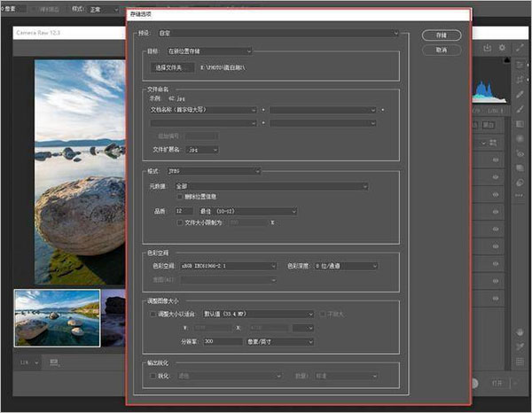Open the 色彩空间 sRGB dropdown
532x413 pixels.
click(228, 266)
